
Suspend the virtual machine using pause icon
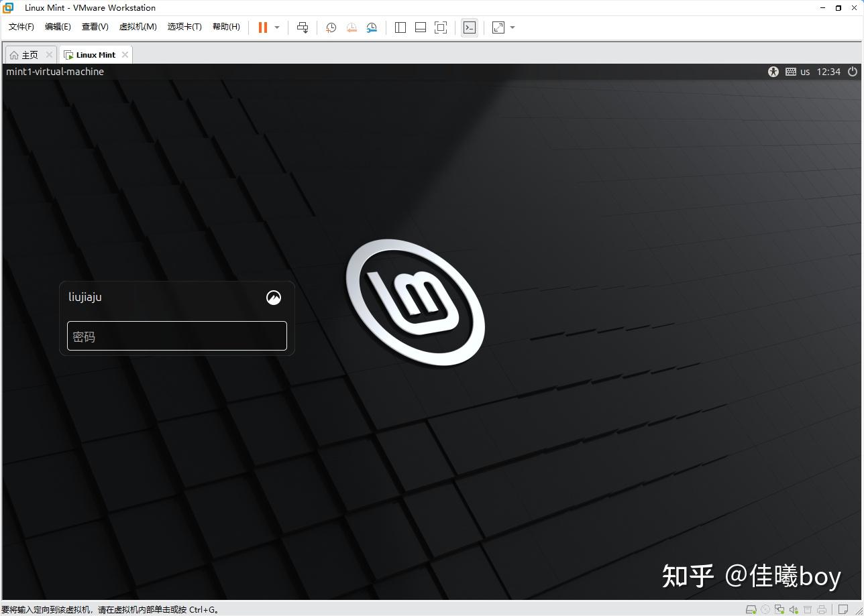[x=262, y=27]
